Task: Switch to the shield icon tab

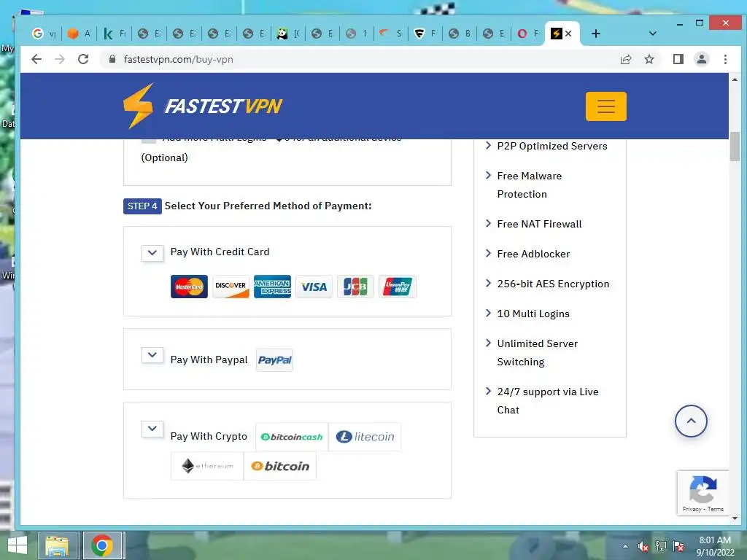Action: pos(425,34)
